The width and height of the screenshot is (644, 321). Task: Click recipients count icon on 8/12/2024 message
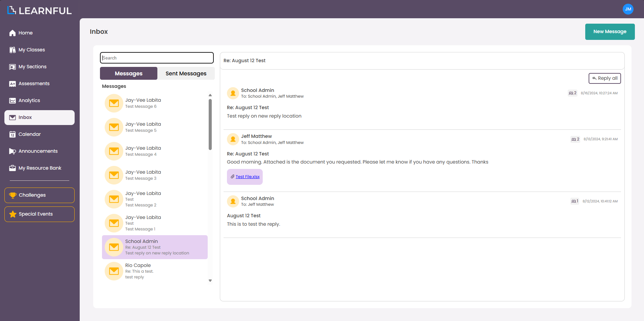coord(574,201)
